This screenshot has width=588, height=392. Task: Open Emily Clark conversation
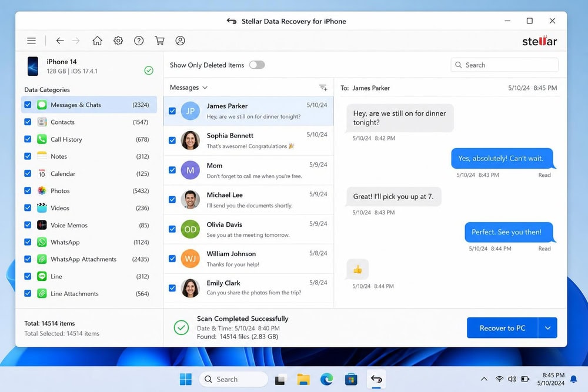[249, 288]
